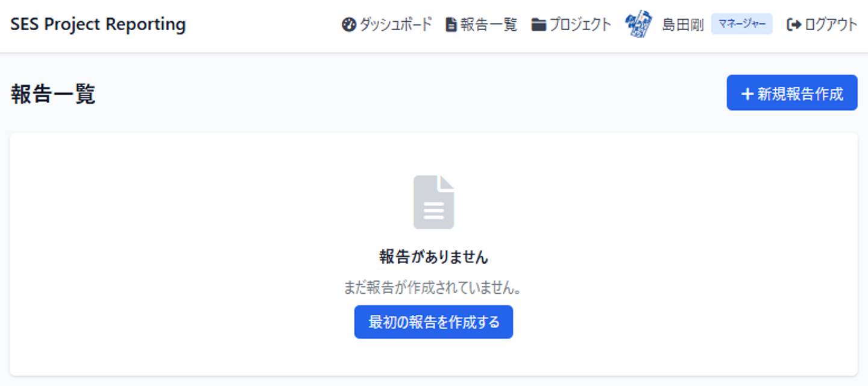Click the 報告がありません heading text

point(433,258)
